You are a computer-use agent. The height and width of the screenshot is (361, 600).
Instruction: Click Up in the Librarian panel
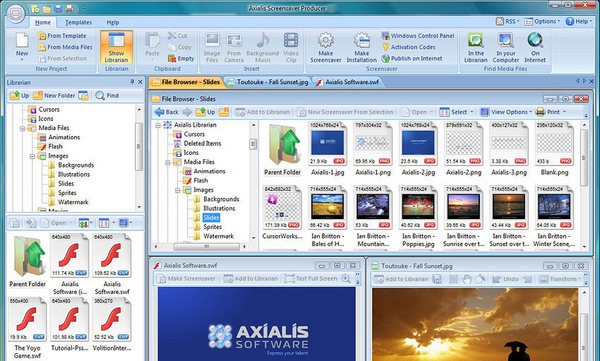(x=20, y=95)
